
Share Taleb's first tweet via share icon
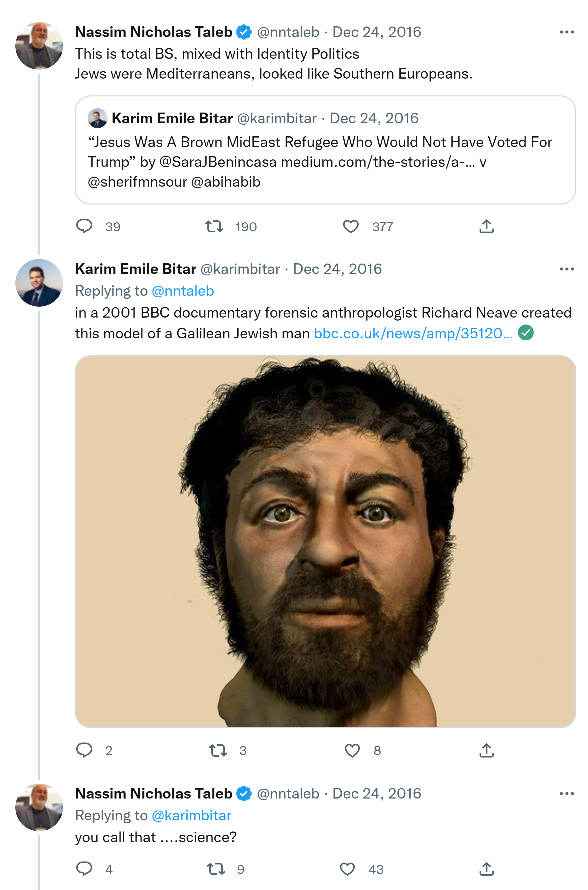coord(486,226)
